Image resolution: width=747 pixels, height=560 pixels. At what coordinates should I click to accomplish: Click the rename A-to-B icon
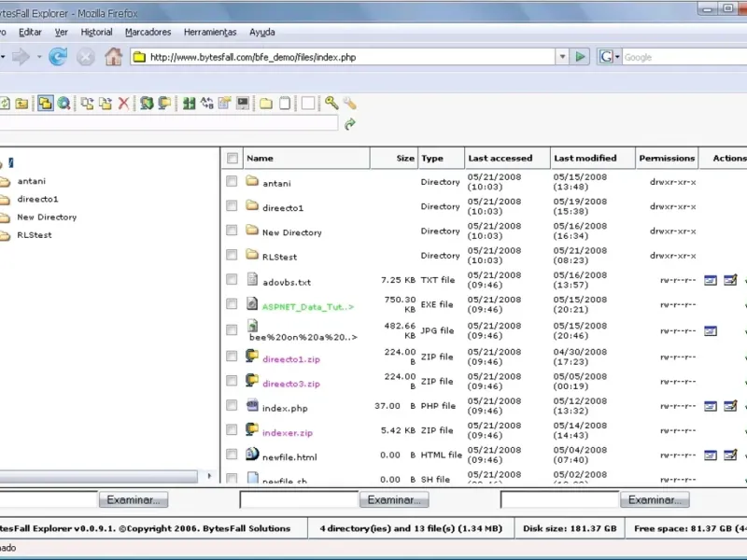(x=206, y=103)
